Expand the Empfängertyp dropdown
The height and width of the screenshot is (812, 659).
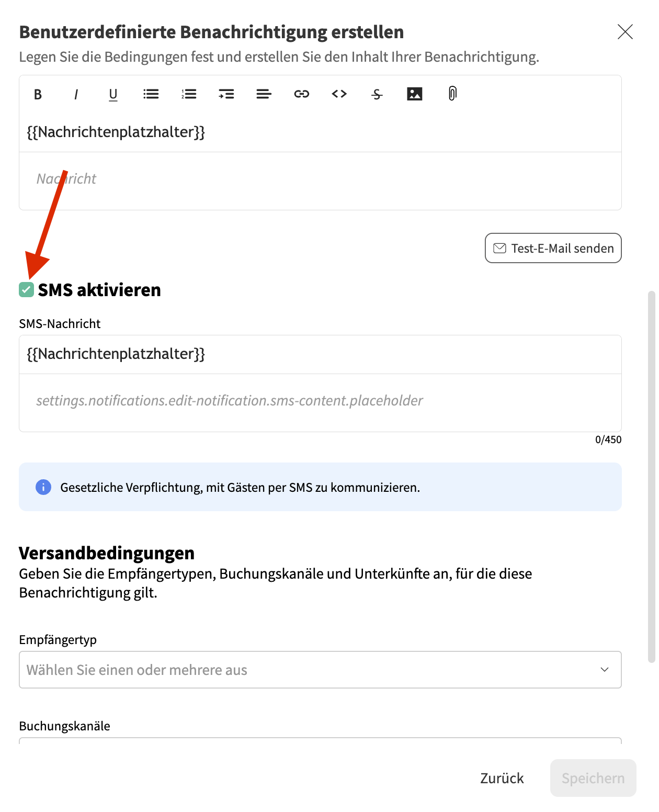tap(320, 670)
